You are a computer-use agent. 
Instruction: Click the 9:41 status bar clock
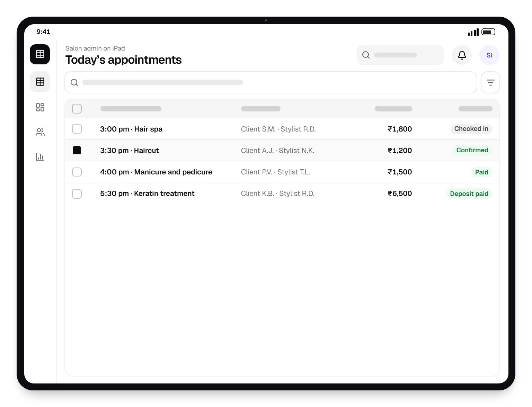pyautogui.click(x=43, y=32)
